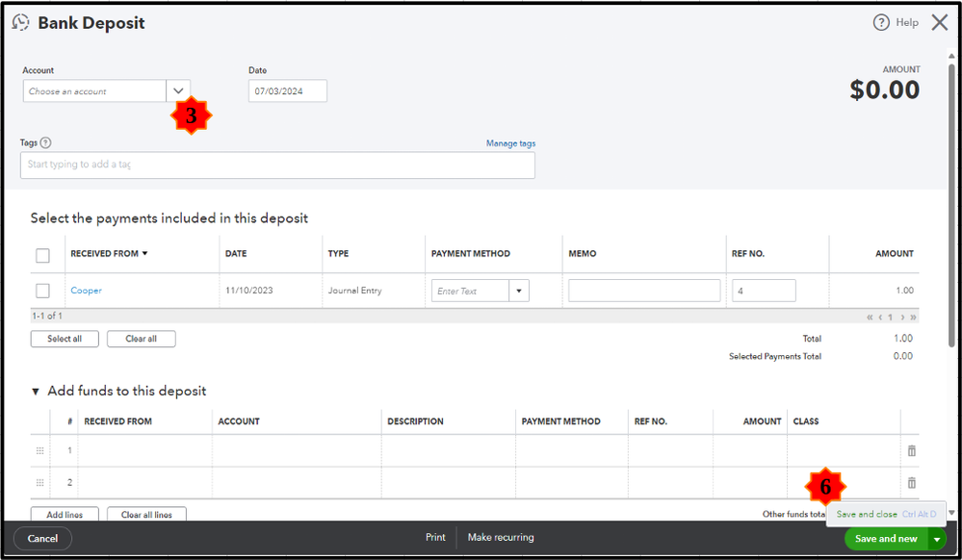
Task: Check the select-all payments header checkbox
Action: click(42, 255)
